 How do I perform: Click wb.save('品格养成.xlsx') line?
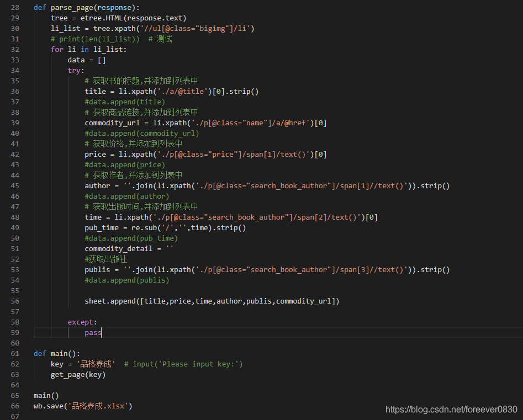pos(83,406)
